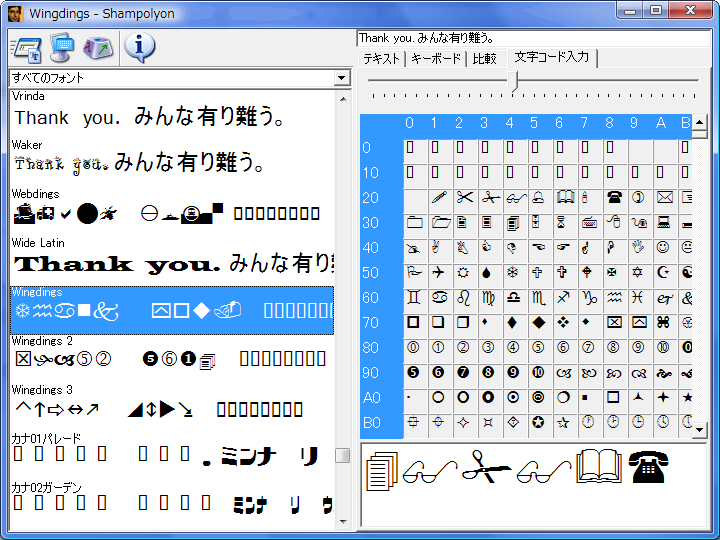
Task: Click the keyboard monitor toolbar icon
Action: [x=62, y=47]
